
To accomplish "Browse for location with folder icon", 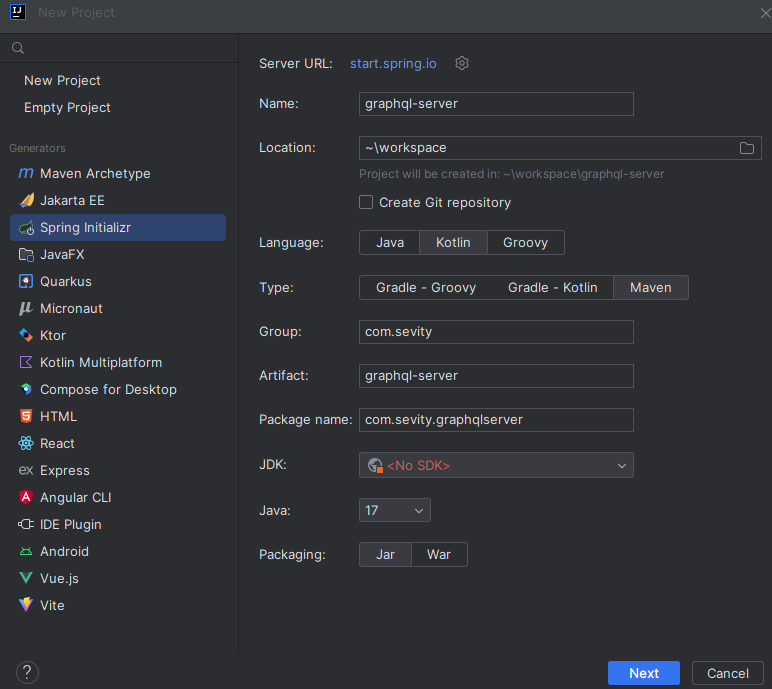I will pyautogui.click(x=746, y=148).
